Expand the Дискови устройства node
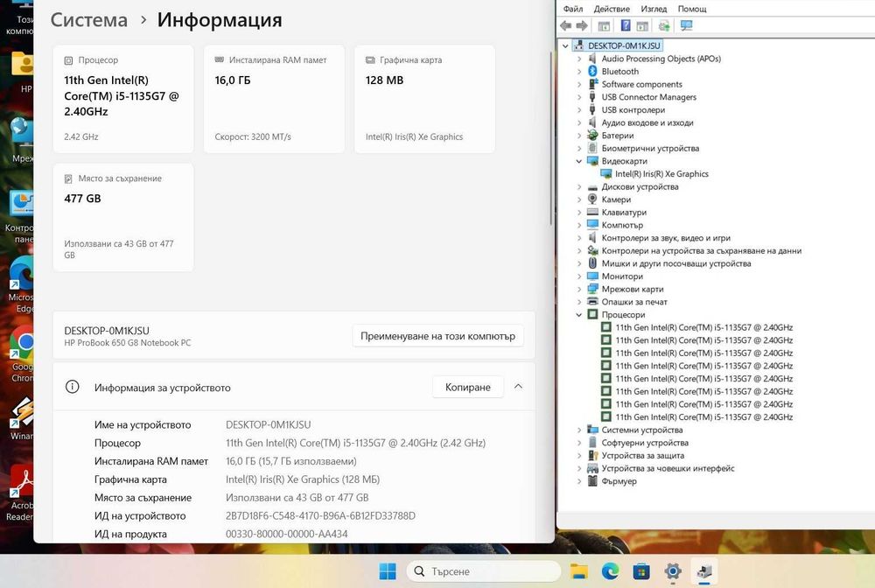This screenshot has height=588, width=875. pos(578,187)
